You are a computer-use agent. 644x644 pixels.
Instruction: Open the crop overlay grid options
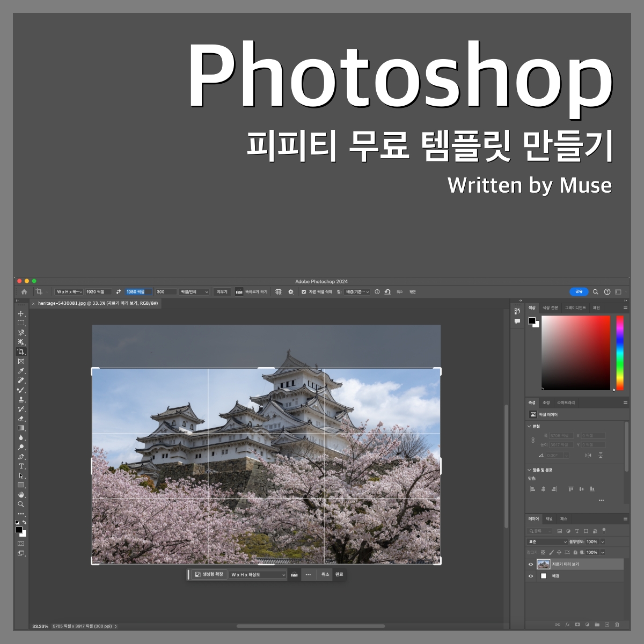(278, 292)
